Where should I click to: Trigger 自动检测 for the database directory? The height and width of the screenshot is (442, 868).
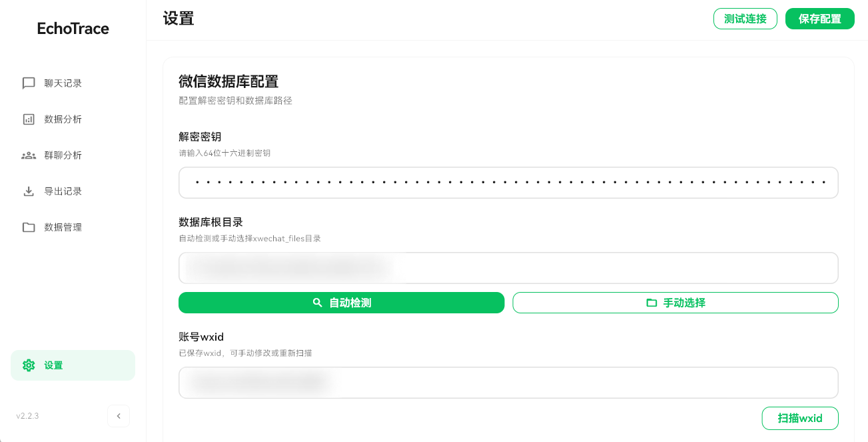click(341, 302)
